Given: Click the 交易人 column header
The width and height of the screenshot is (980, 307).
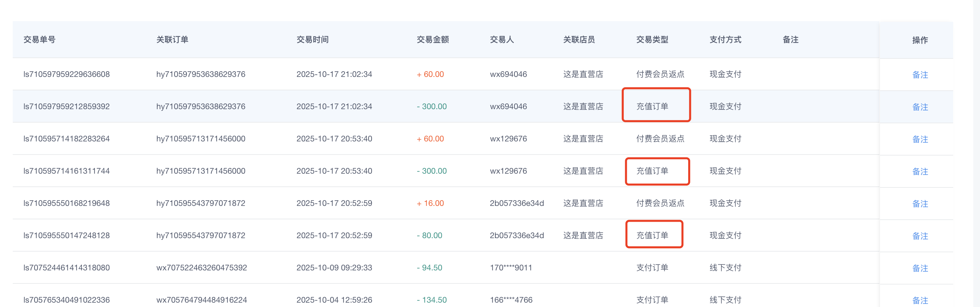Looking at the screenshot, I should click(502, 40).
